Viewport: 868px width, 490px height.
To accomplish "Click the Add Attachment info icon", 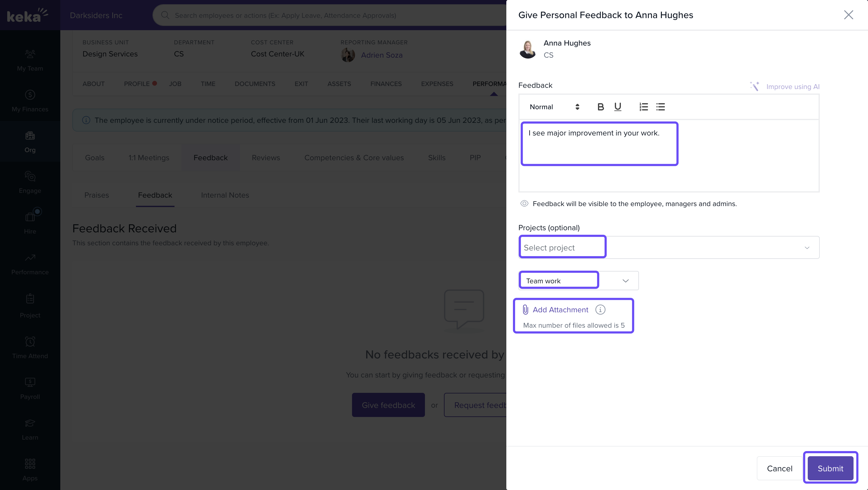I will tap(600, 310).
